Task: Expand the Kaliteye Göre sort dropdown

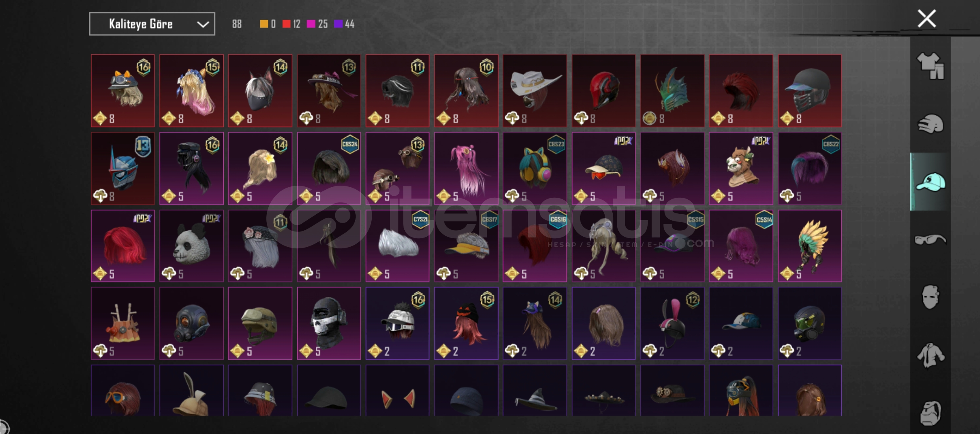Action: click(152, 24)
